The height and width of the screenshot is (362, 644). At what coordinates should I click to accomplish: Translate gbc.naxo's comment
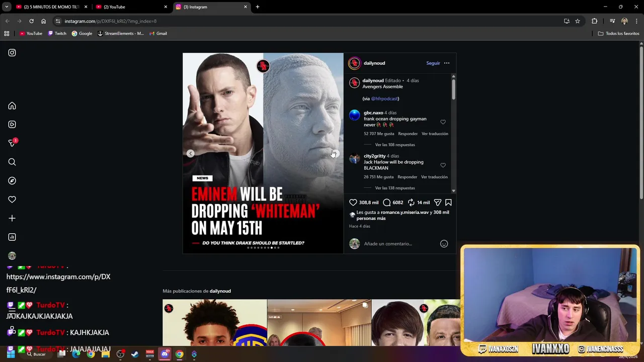(435, 134)
